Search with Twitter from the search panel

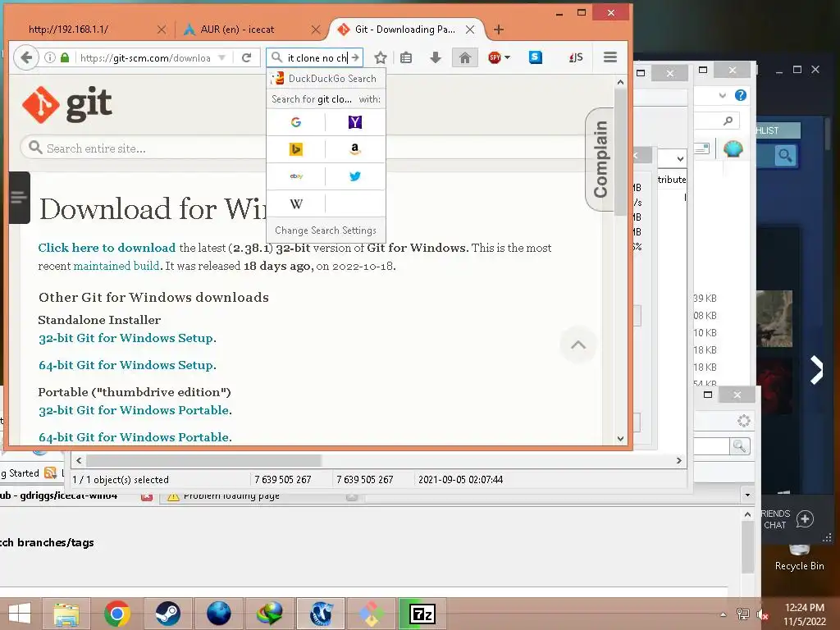354,176
